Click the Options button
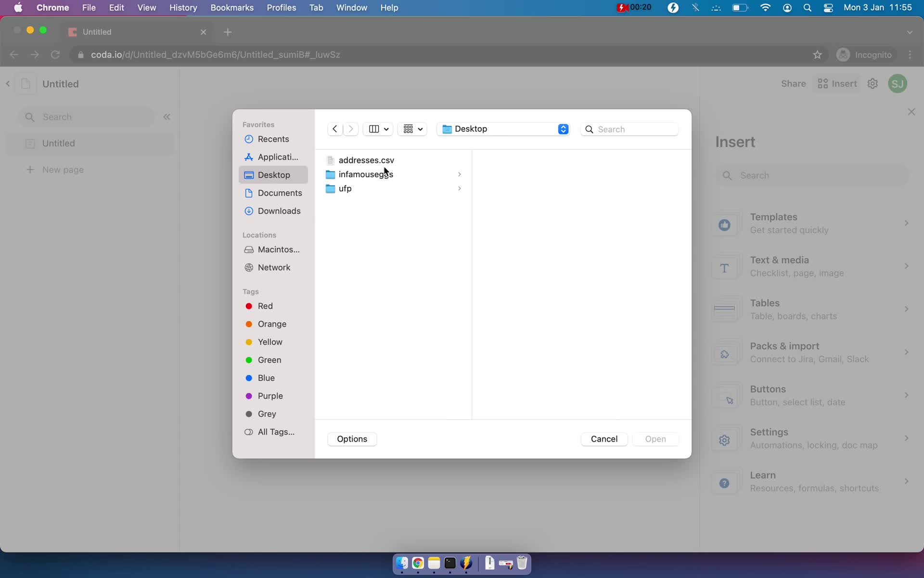924x578 pixels. click(x=352, y=439)
